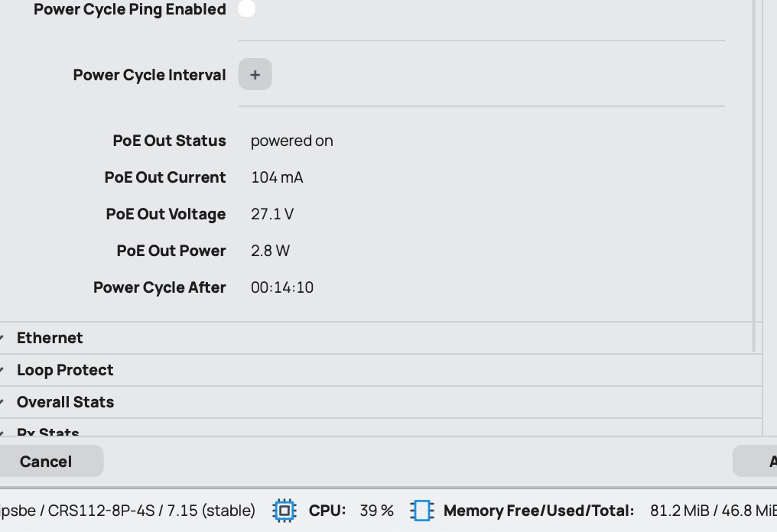
Task: Expand the Ethernet section
Action: [50, 338]
